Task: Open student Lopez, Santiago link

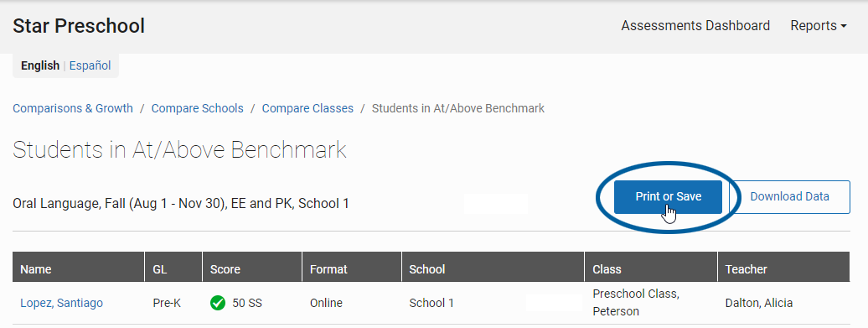Action: [x=61, y=303]
